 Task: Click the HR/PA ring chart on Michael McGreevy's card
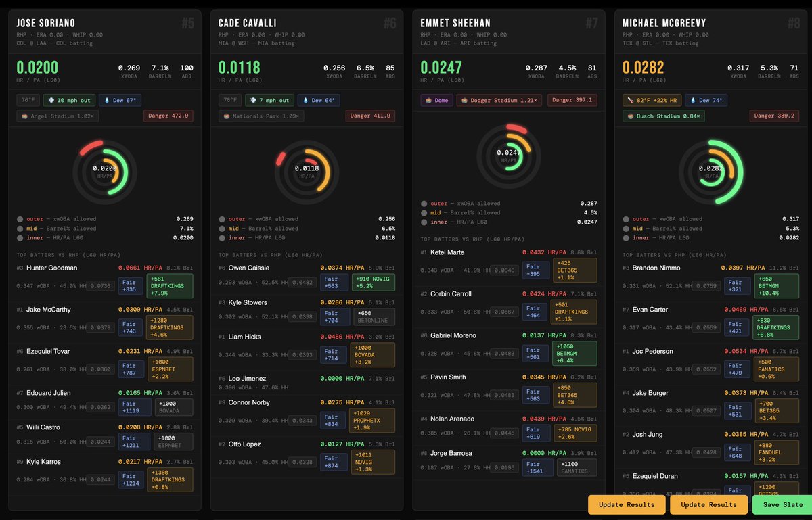(711, 172)
